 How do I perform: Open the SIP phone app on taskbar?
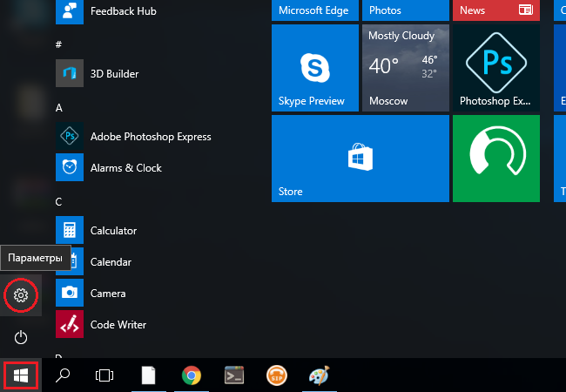click(x=277, y=375)
